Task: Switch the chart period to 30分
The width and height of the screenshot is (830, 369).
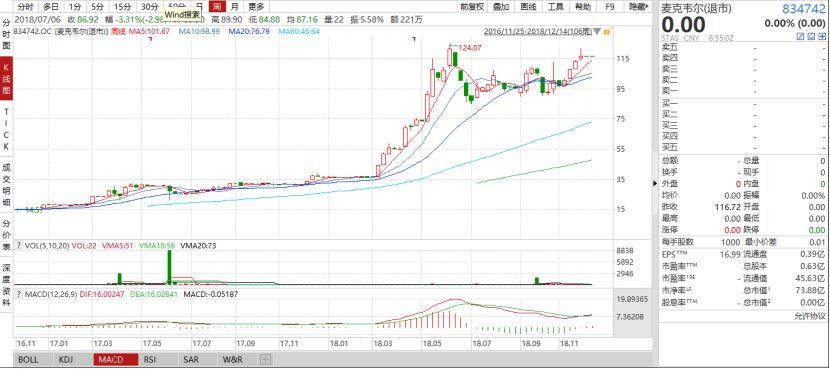Action: pyautogui.click(x=149, y=7)
